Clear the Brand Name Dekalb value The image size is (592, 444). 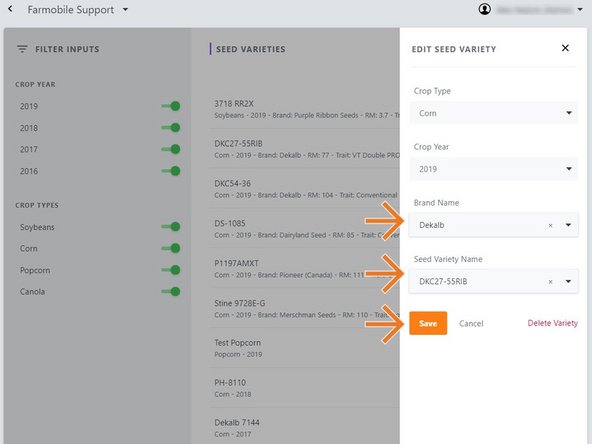550,225
